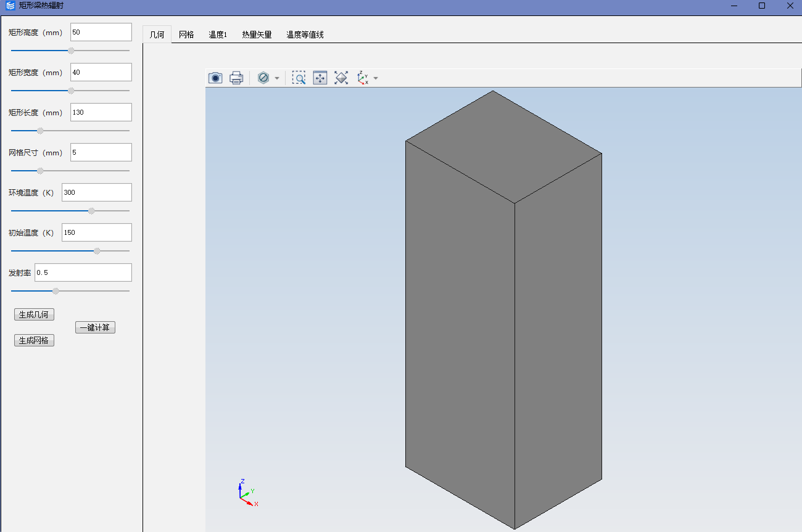802x532 pixels.
Task: Click the 网格尺寸 slider handle
Action: [40, 171]
